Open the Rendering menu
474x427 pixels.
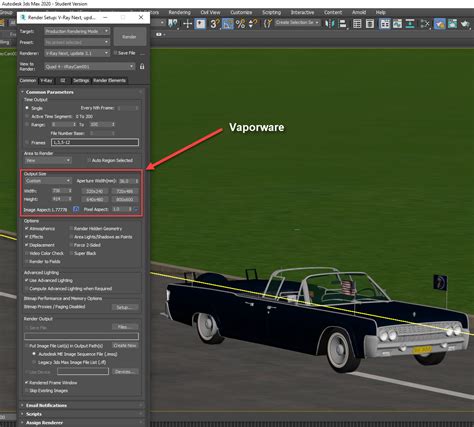point(179,12)
